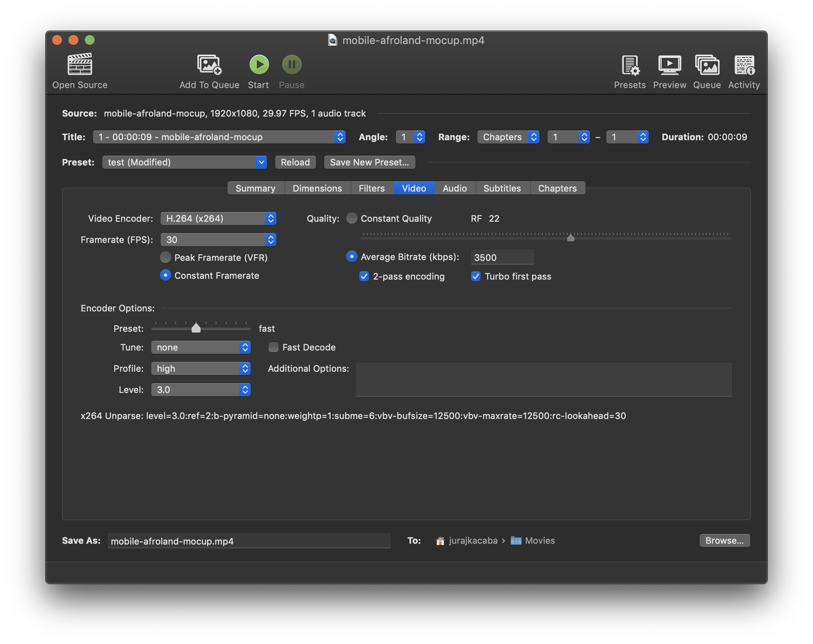
Task: Switch to the Audio tab
Action: pyautogui.click(x=455, y=188)
